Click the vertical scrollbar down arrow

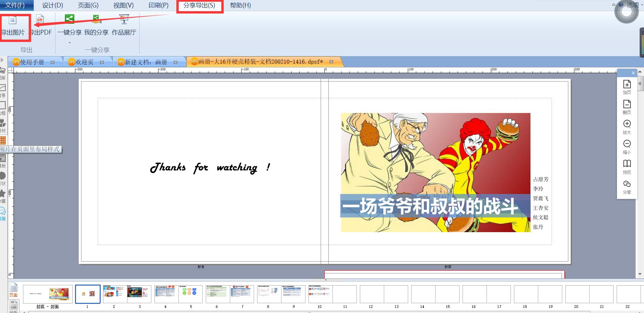640,274
